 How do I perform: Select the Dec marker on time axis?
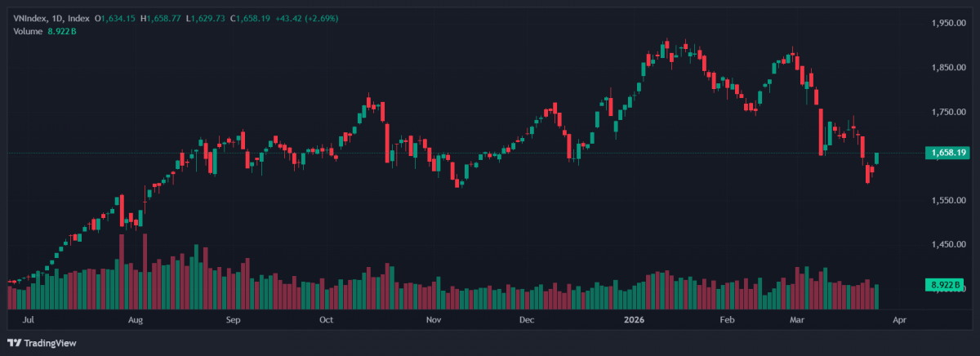pyautogui.click(x=527, y=321)
